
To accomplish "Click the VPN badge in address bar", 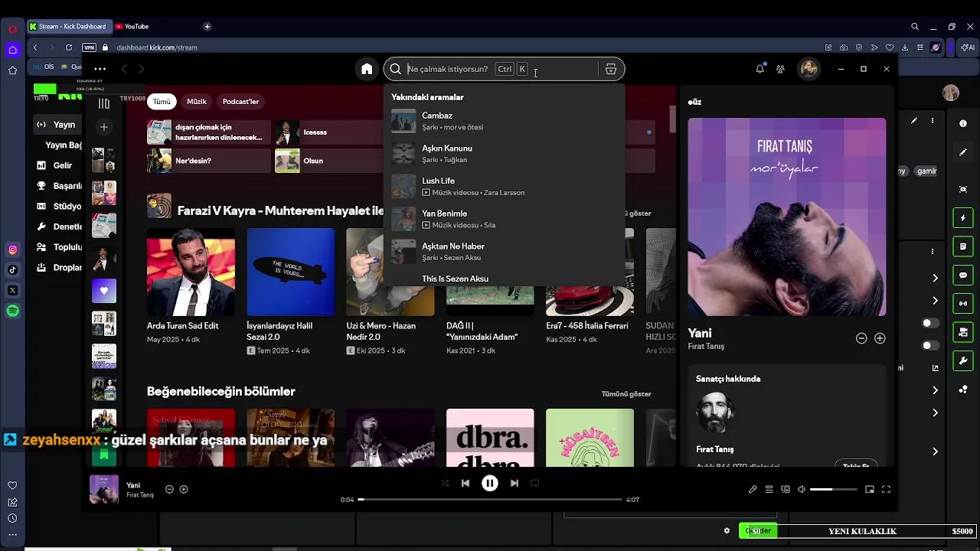I will [90, 47].
